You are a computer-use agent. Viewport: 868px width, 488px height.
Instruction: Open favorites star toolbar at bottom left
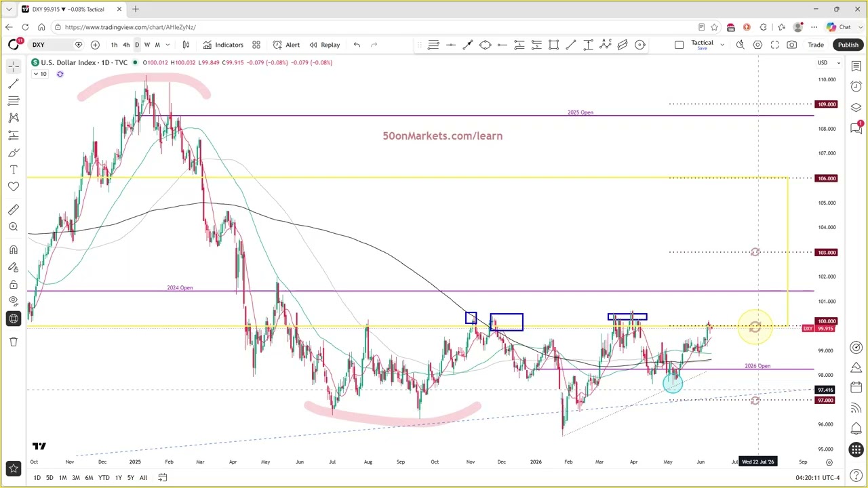[14, 468]
